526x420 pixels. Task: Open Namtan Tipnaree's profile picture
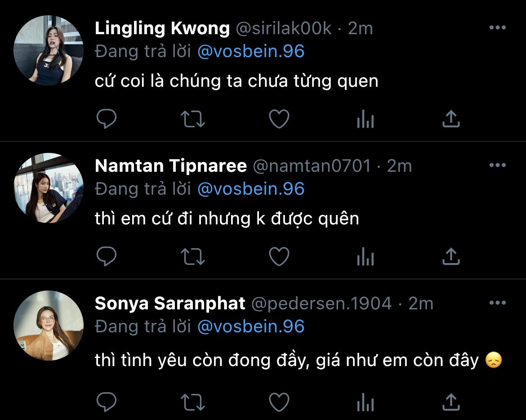coord(49,188)
